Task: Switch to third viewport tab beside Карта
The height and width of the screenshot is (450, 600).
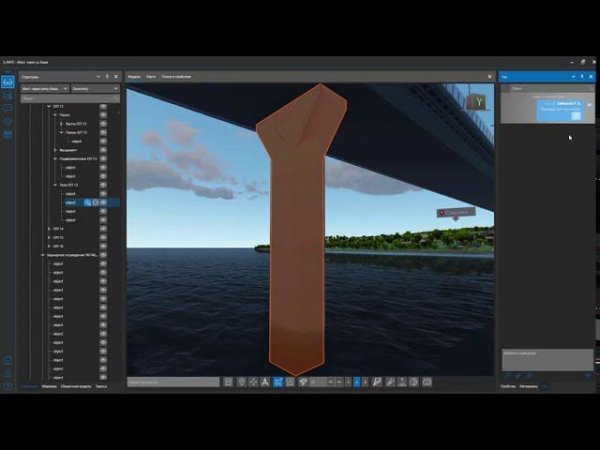Action: tap(176, 77)
